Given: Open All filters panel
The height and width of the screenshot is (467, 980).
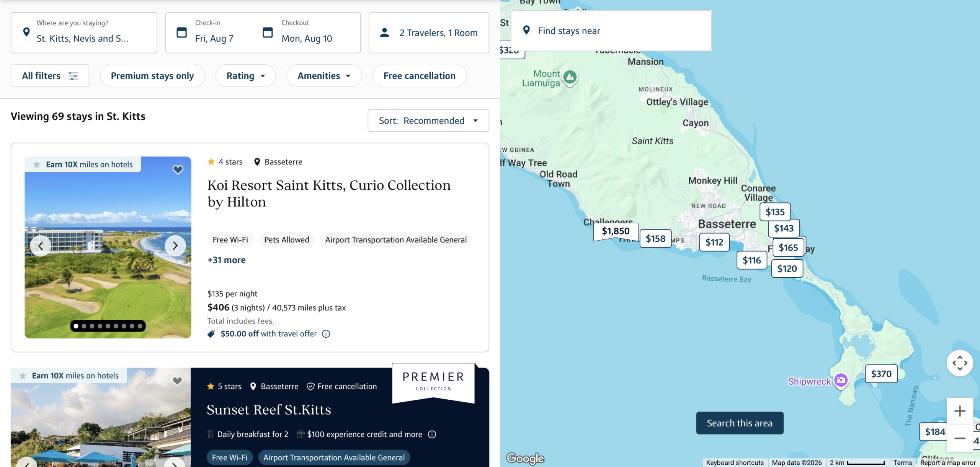Looking at the screenshot, I should [x=50, y=76].
